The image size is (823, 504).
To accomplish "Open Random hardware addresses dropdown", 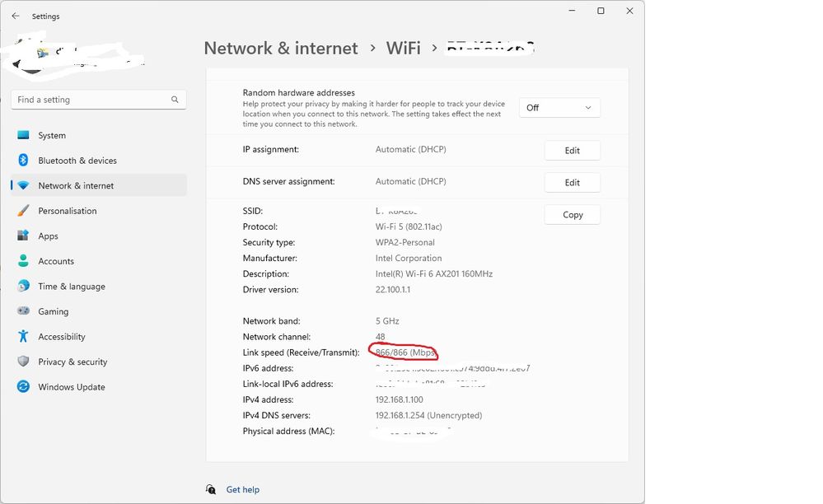I will tap(559, 108).
